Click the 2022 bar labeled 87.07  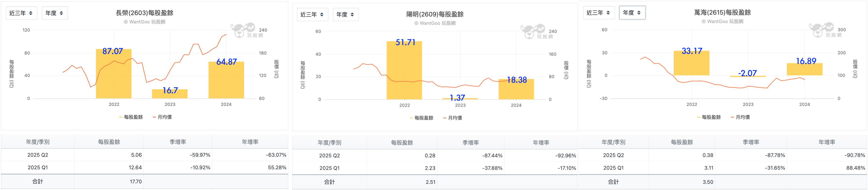[114, 74]
